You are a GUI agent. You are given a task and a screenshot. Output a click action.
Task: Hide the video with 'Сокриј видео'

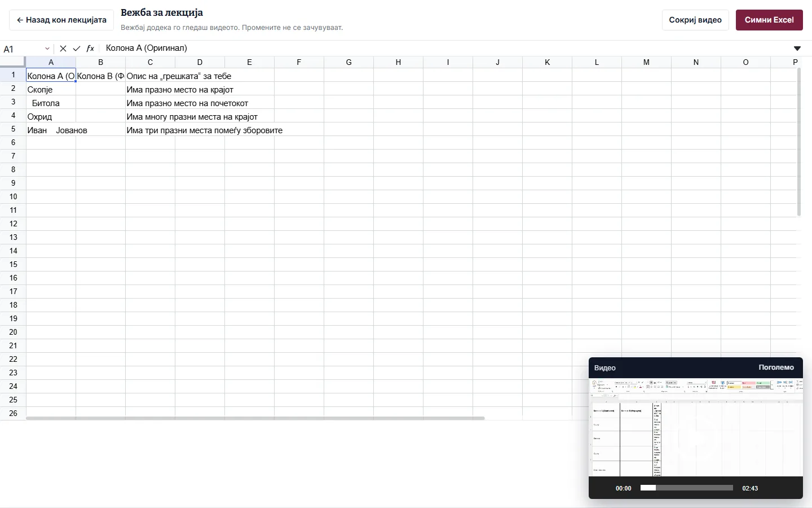click(695, 20)
